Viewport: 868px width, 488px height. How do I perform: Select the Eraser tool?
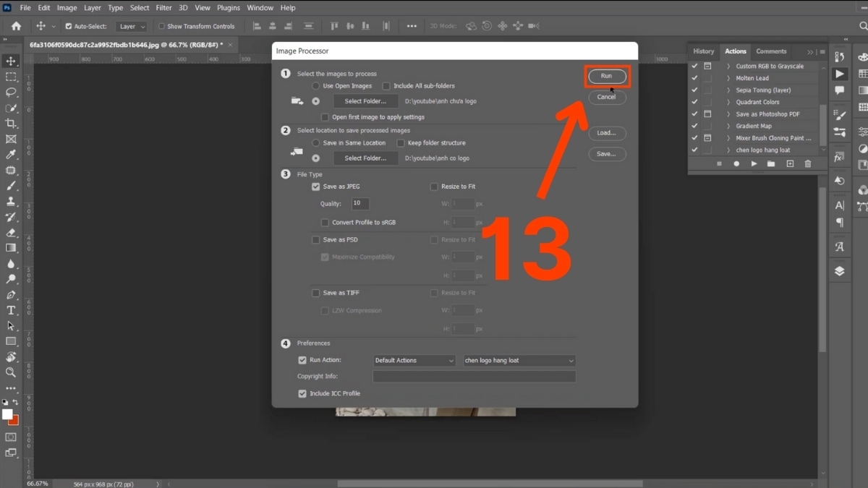point(11,233)
